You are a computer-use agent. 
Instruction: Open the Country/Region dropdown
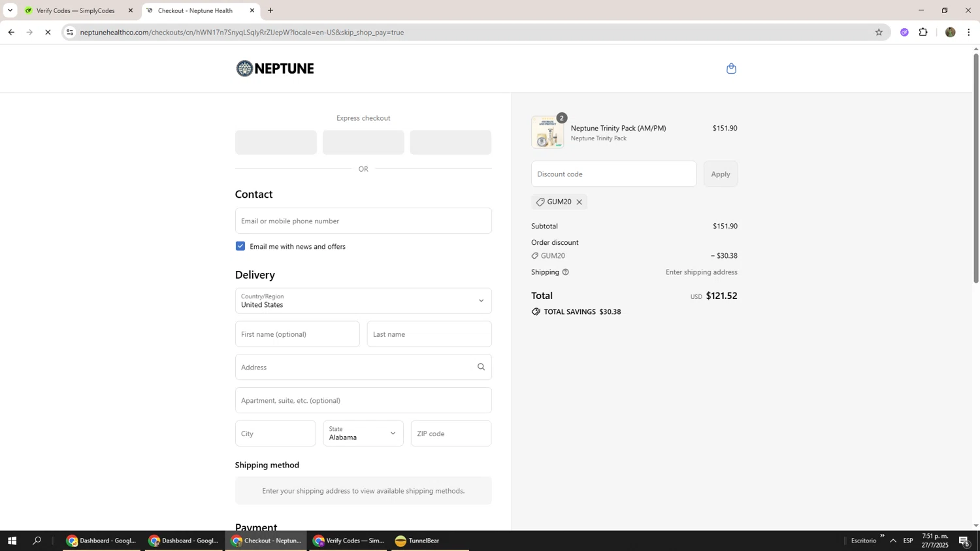(x=363, y=301)
